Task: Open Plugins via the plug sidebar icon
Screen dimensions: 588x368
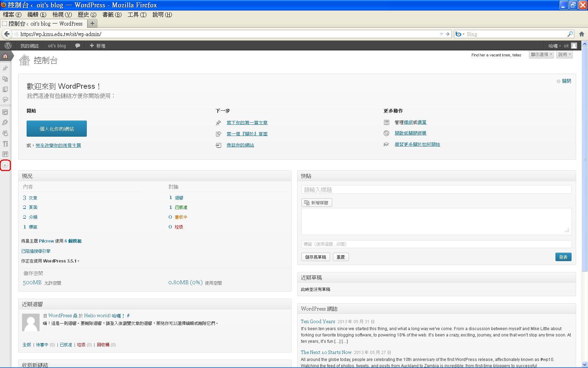Action: [5, 123]
